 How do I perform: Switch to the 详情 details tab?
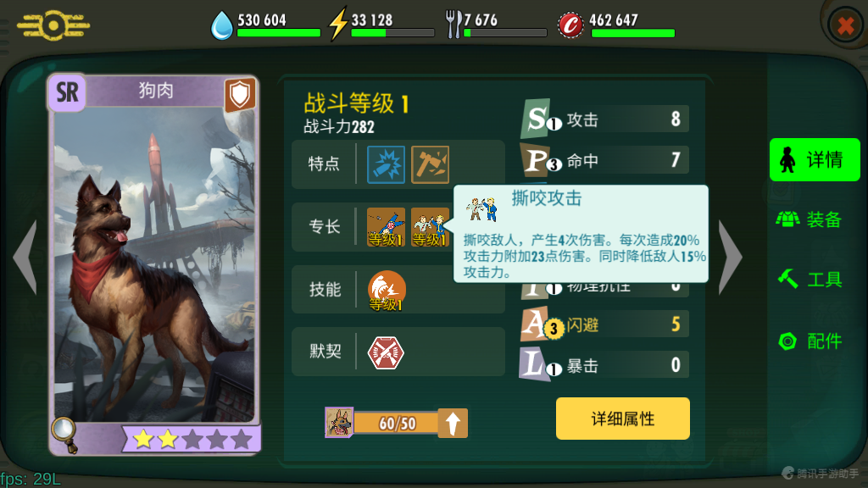pyautogui.click(x=815, y=159)
